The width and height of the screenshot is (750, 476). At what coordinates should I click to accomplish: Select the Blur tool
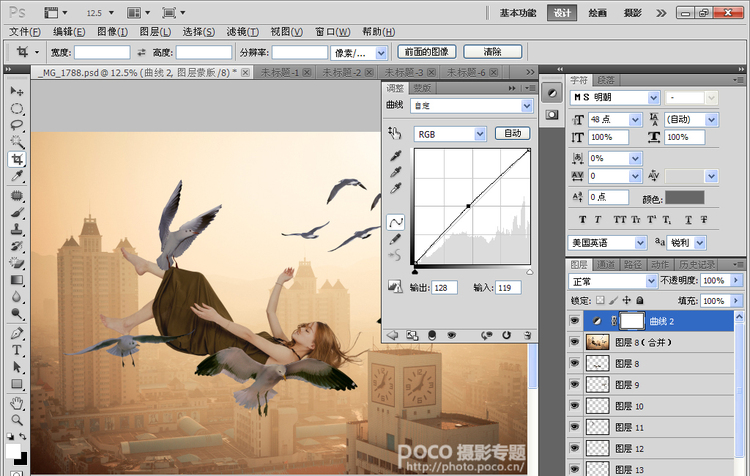(x=17, y=297)
